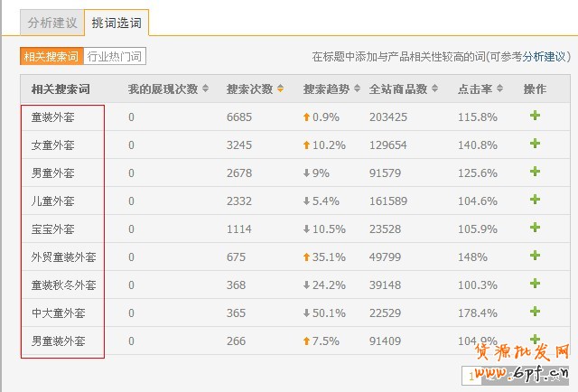Add 外贸童装外套 via plus icon

pos(535,256)
